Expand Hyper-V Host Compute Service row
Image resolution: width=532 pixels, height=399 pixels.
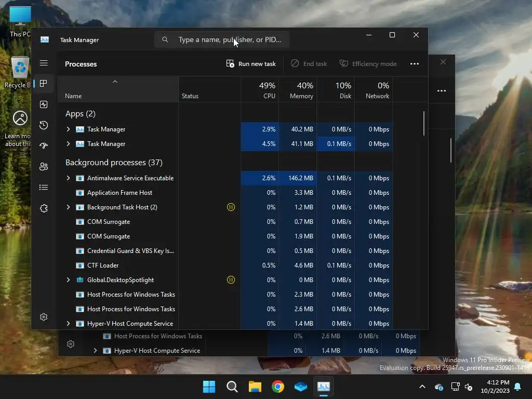click(68, 324)
